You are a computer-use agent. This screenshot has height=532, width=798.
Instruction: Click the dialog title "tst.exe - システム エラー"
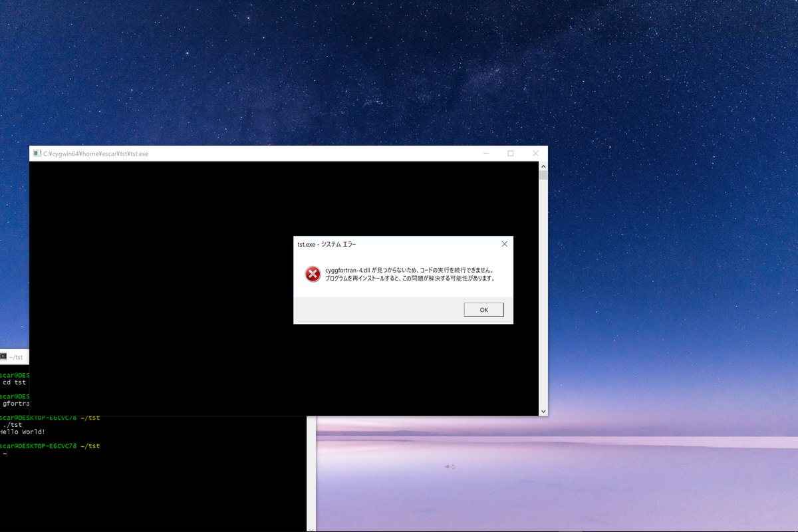coord(327,244)
